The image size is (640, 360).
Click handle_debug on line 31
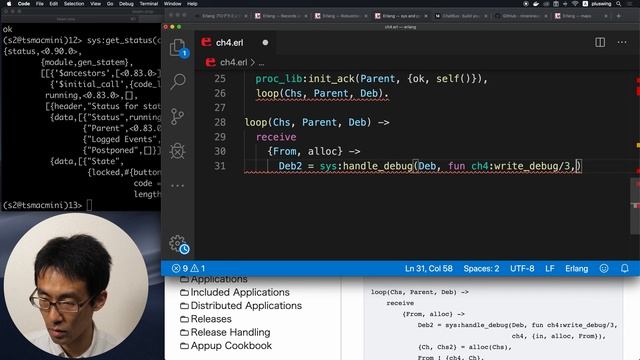click(x=378, y=166)
